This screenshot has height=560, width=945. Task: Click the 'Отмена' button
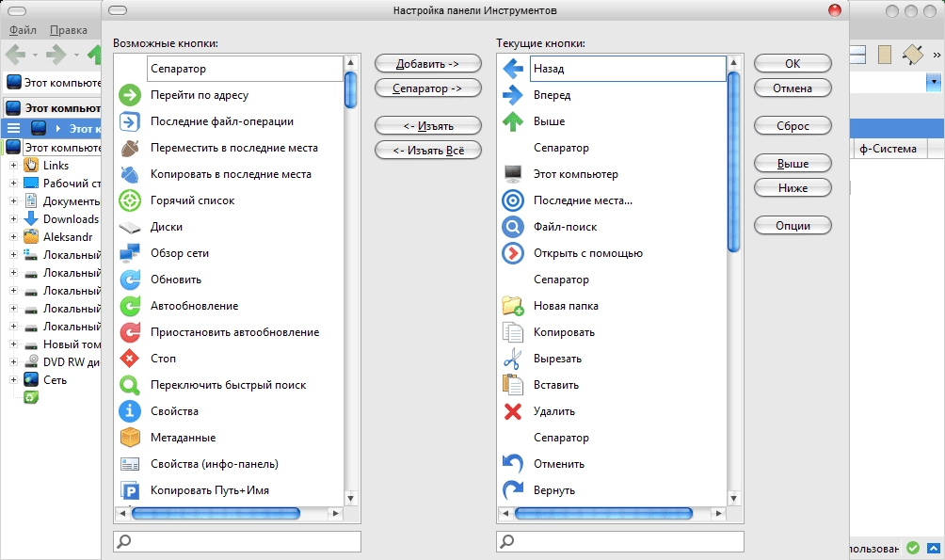point(793,88)
